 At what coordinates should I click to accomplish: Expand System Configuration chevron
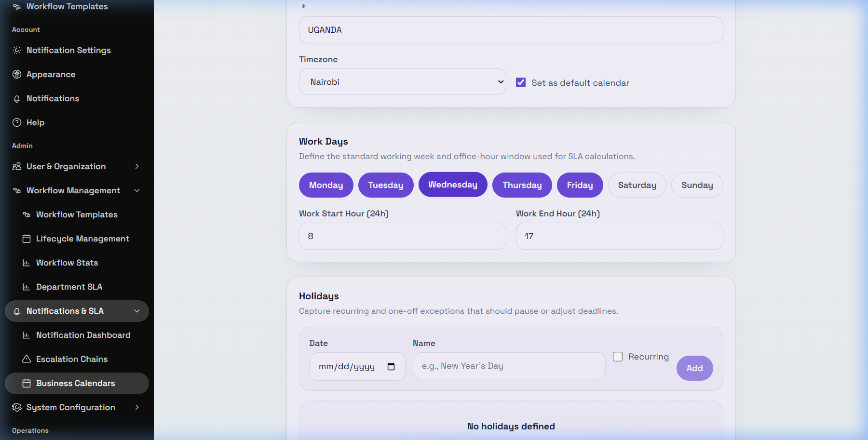tap(137, 407)
